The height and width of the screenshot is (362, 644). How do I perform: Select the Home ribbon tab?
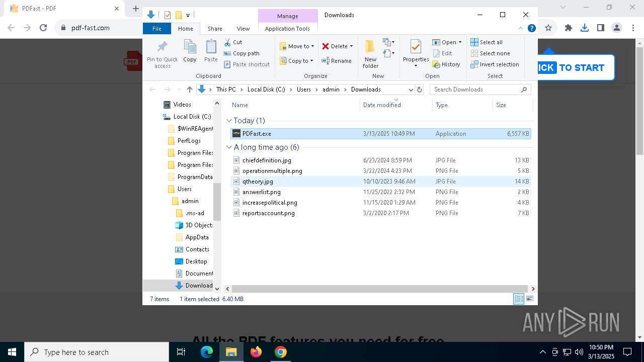coord(185,29)
